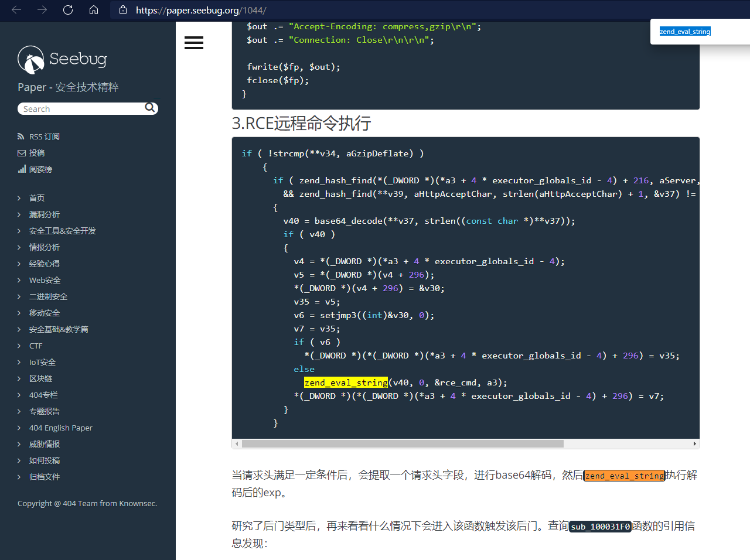Open the 安全基础&教学篇 category
Screen dimensions: 750x560
(x=59, y=329)
